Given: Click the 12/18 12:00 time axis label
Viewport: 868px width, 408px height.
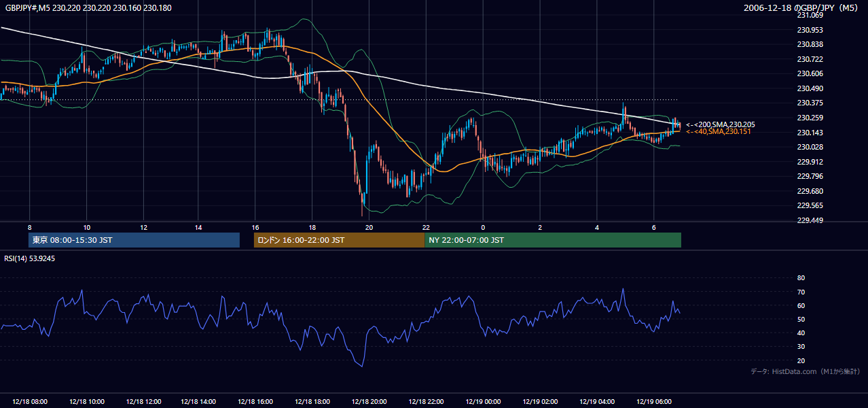Looking at the screenshot, I should pyautogui.click(x=143, y=402).
